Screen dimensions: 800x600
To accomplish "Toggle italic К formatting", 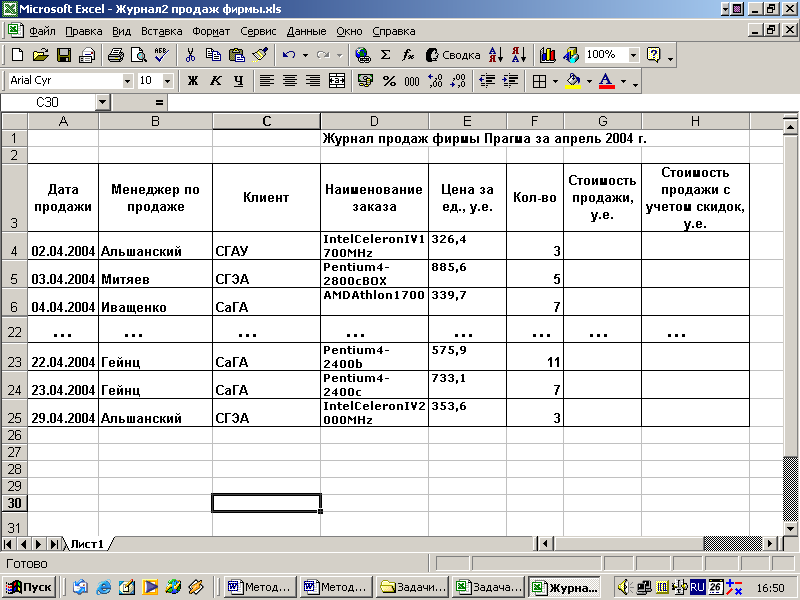I will [215, 81].
